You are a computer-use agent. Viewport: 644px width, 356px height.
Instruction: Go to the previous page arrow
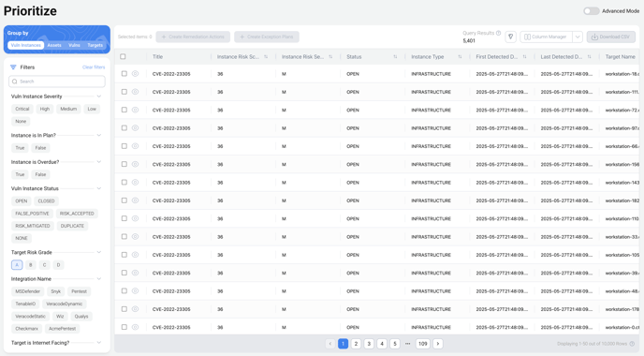(x=330, y=344)
